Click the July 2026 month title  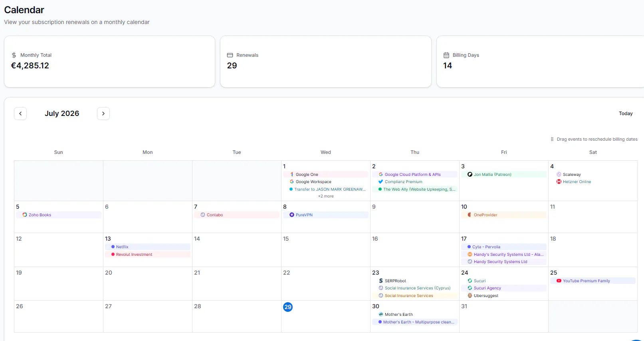coord(62,114)
